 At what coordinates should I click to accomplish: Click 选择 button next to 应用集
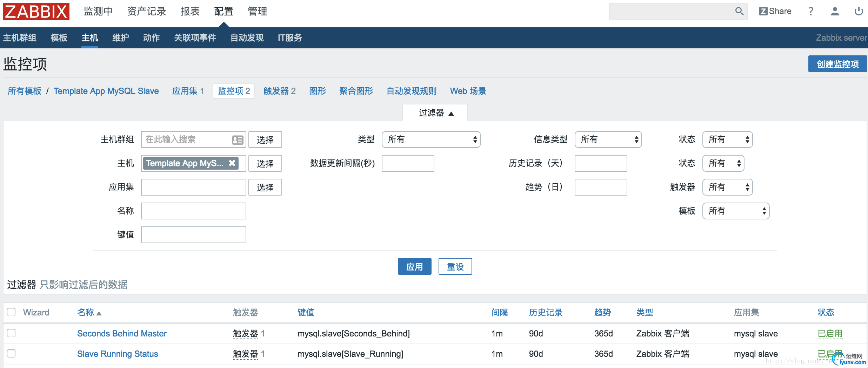(x=265, y=188)
